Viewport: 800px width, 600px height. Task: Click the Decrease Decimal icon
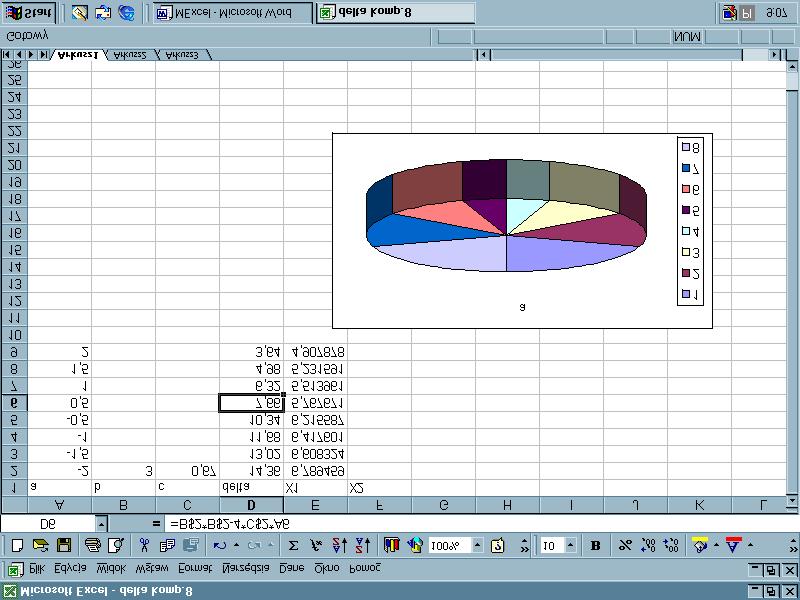pos(671,545)
